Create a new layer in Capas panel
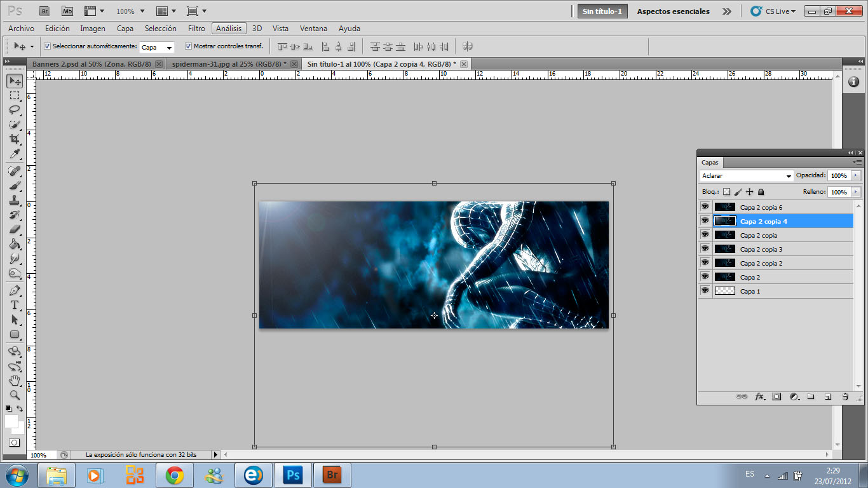The image size is (868, 488). [x=828, y=396]
